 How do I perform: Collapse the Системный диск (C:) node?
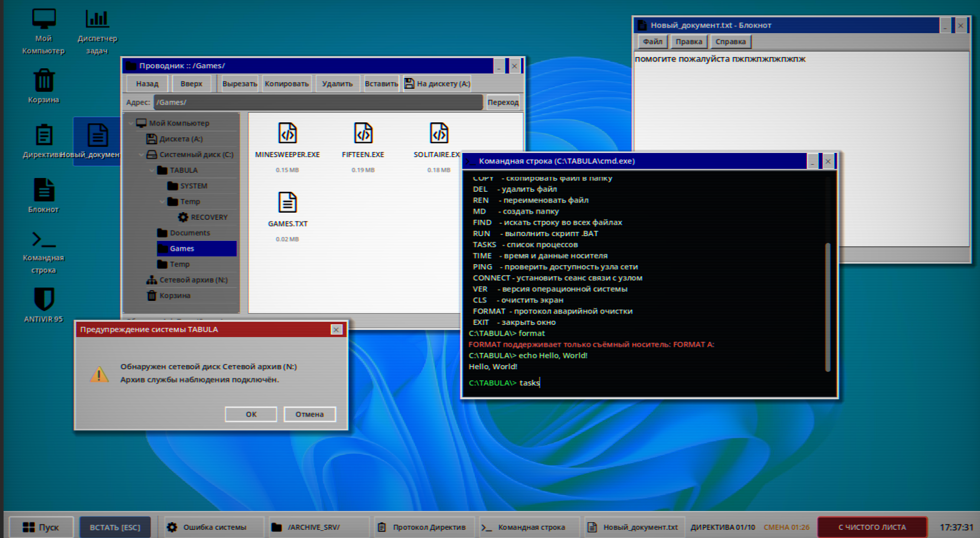point(141,155)
